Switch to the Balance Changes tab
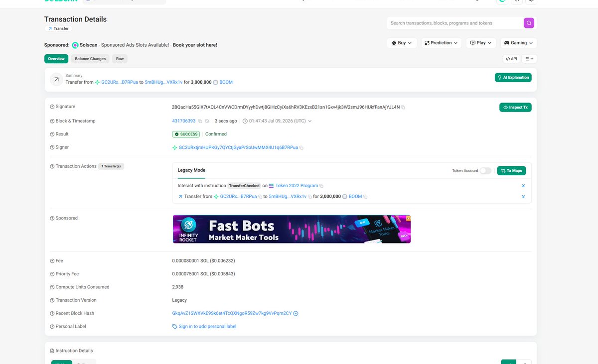This screenshot has width=598, height=364. click(90, 59)
